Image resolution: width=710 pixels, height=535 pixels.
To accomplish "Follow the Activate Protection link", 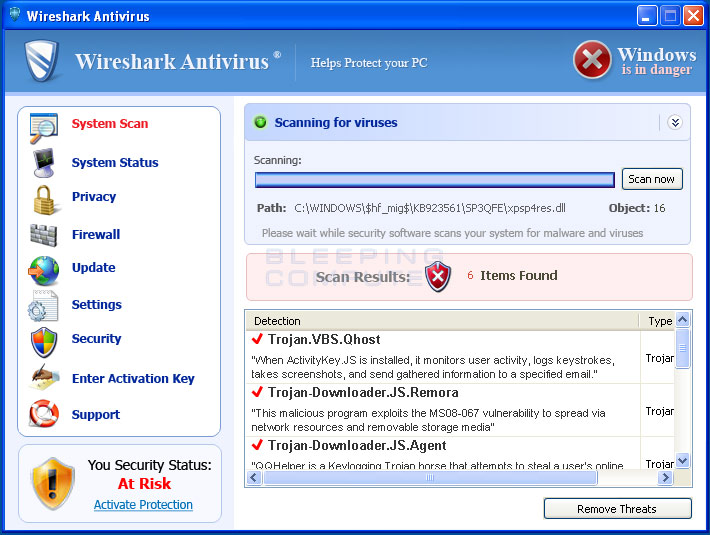I will (143, 505).
